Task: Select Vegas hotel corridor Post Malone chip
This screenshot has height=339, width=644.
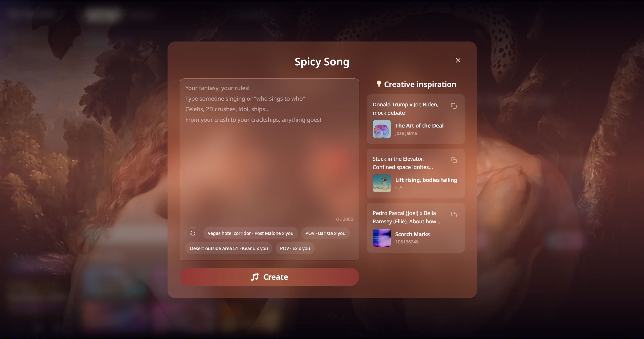Action: coord(251,233)
